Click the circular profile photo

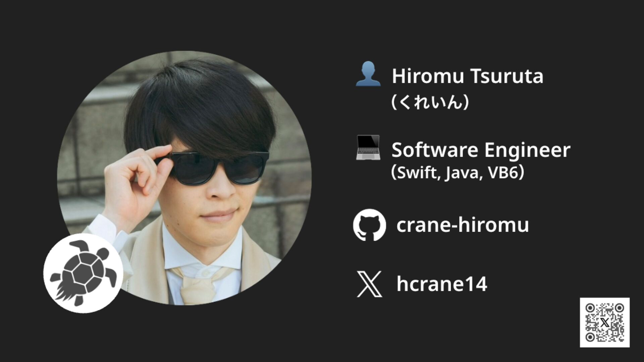click(184, 178)
